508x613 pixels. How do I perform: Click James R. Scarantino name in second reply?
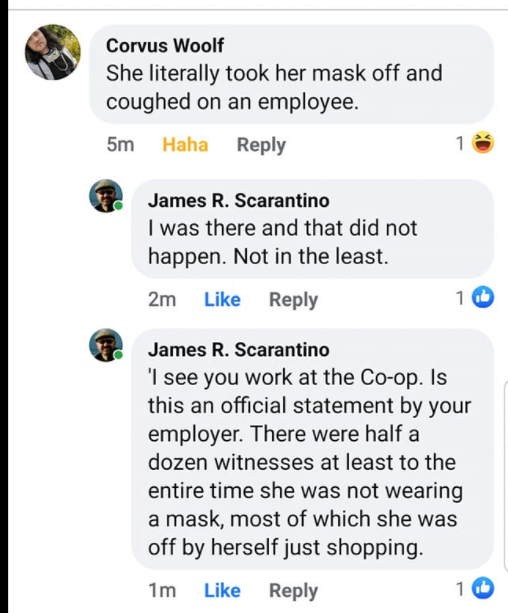(x=239, y=350)
